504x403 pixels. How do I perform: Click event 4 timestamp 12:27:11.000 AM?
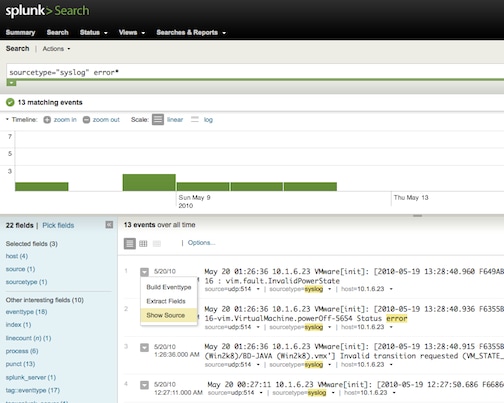click(178, 393)
